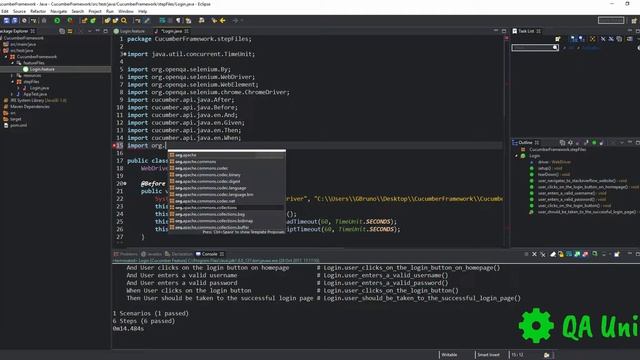Image resolution: width=640 pixels, height=360 pixels.
Task: Collapse the featureFiles folder in Package Explorer
Action: coord(12,63)
